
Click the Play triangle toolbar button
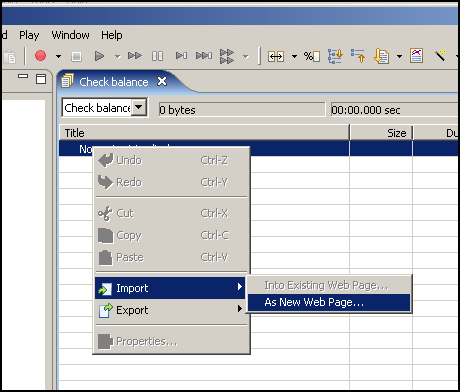99,56
